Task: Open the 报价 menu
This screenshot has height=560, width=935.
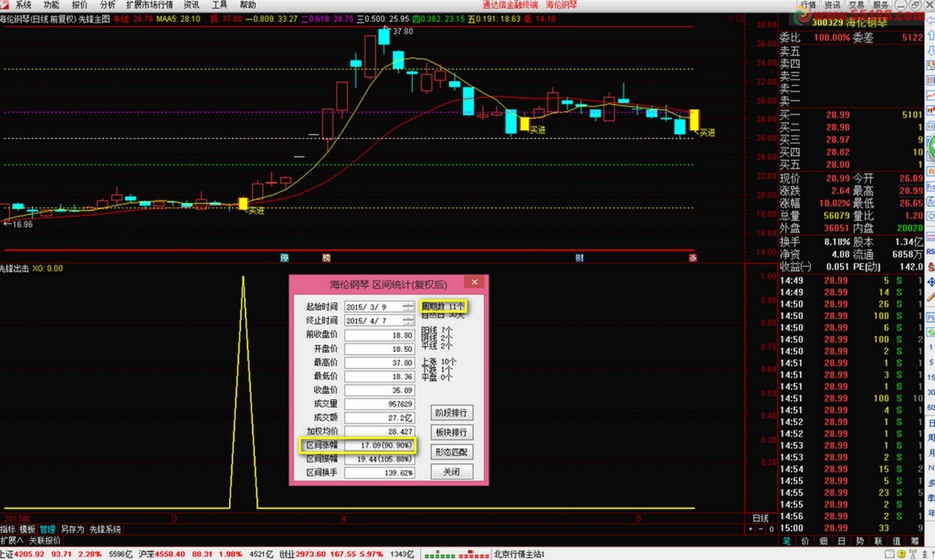Action: pyautogui.click(x=79, y=4)
